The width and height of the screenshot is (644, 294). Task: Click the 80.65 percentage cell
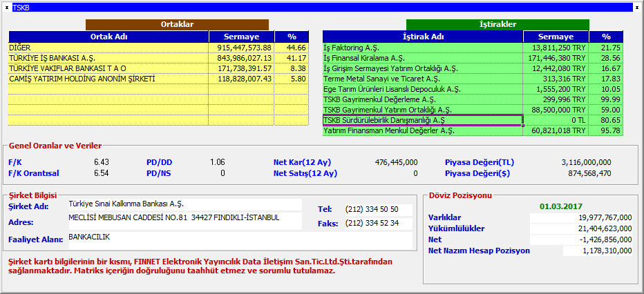pos(606,120)
